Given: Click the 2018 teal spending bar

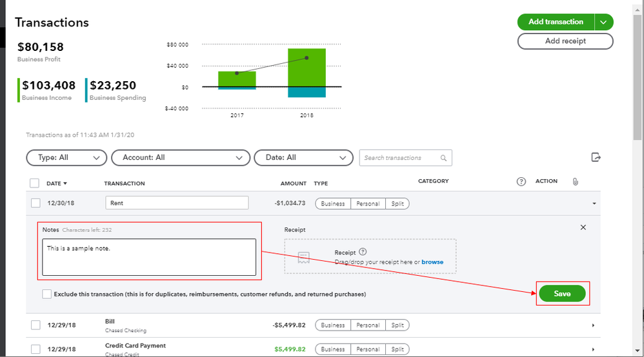Looking at the screenshot, I should tap(307, 92).
